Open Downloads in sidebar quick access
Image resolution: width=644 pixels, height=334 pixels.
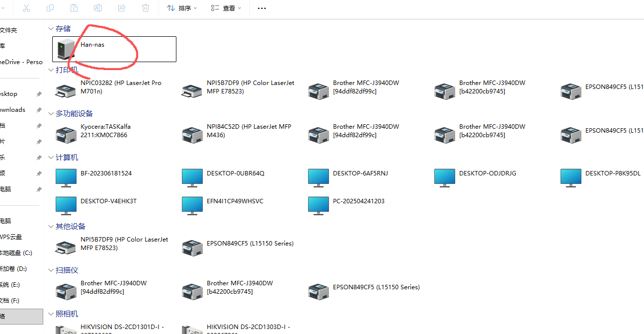tap(21, 110)
